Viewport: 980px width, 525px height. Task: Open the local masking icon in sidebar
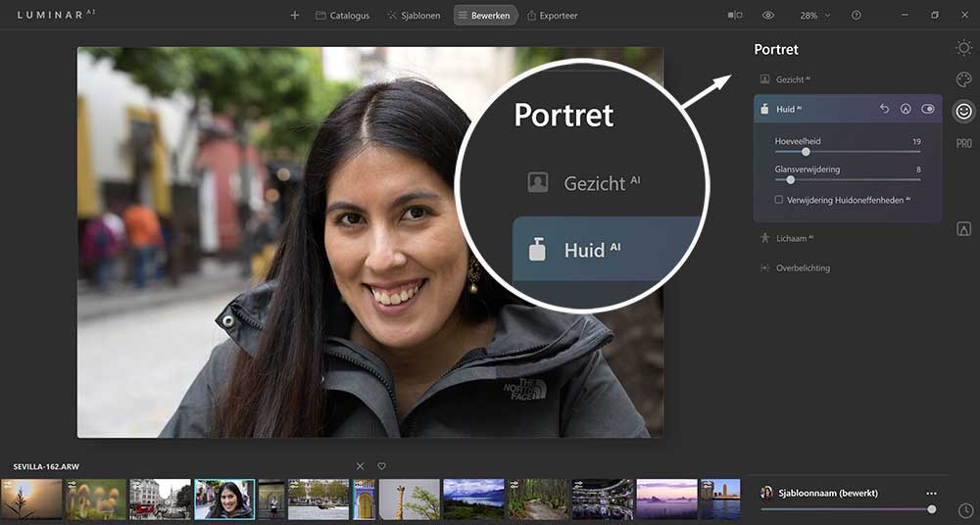pos(963,229)
